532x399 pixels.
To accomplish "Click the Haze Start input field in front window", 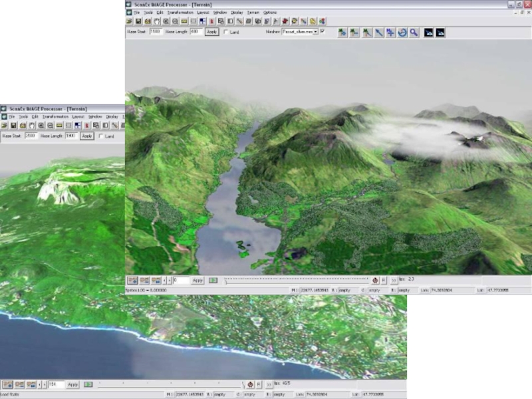I will tap(156, 31).
